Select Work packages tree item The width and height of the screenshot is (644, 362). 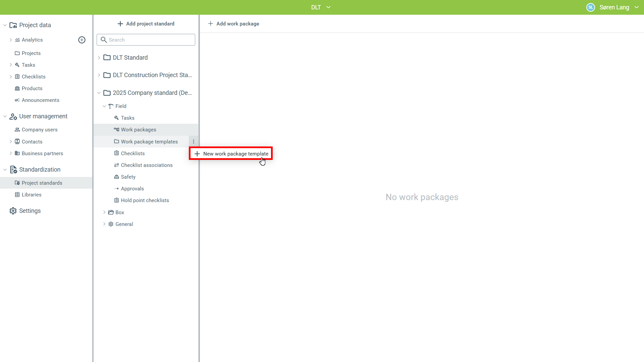[139, 130]
